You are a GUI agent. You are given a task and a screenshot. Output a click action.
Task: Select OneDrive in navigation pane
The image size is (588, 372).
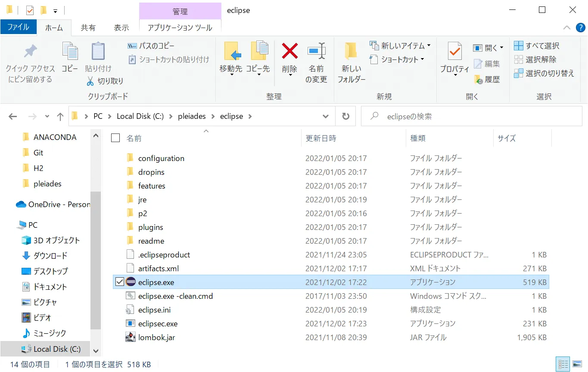(53, 205)
